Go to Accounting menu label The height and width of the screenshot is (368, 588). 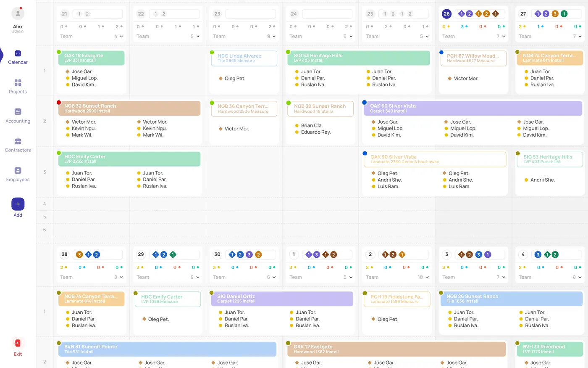(x=18, y=121)
